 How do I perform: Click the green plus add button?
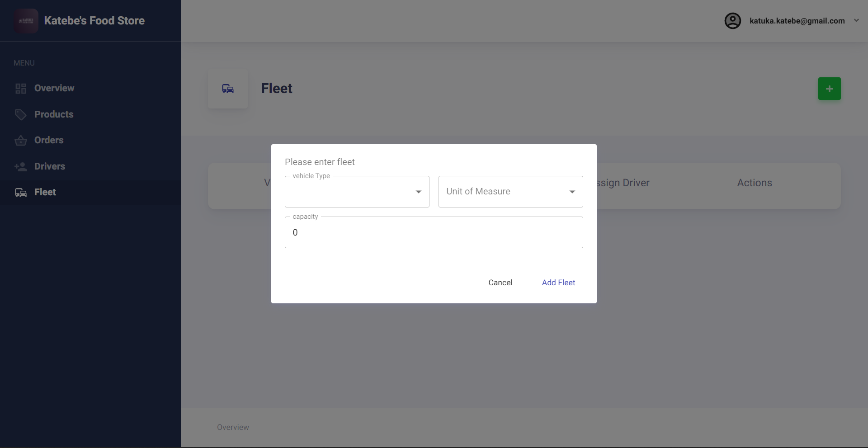829,89
